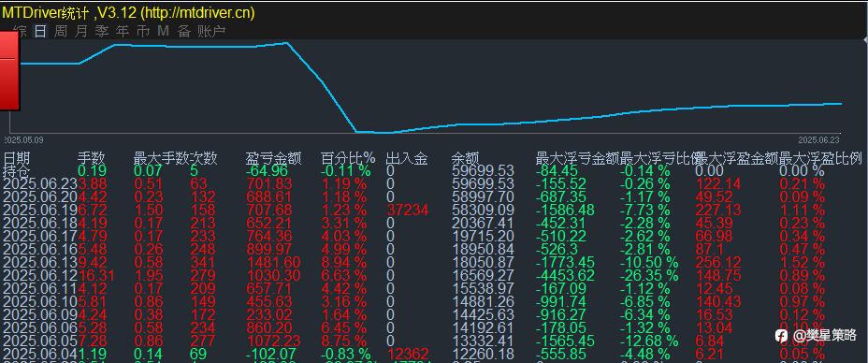
Task: Select the 2025.06.17 date row
Action: coord(40,237)
